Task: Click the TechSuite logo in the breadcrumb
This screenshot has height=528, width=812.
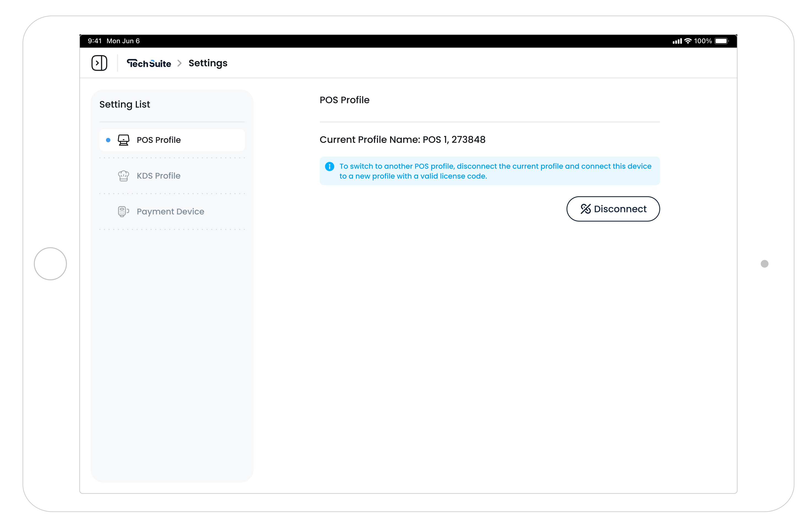Action: (x=149, y=63)
